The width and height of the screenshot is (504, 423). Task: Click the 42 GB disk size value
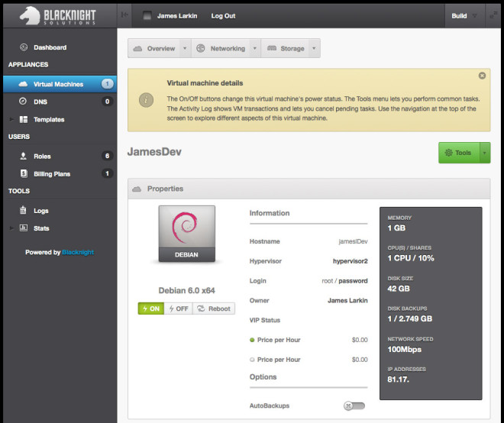pos(399,289)
